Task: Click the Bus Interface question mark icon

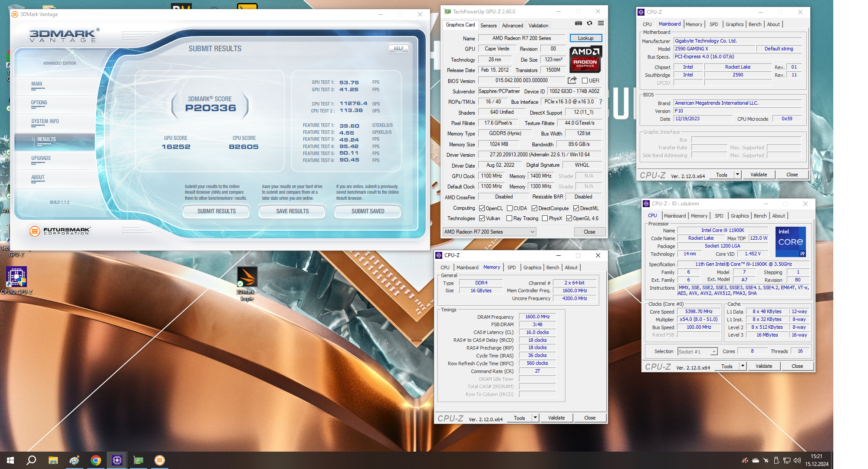Action: (x=601, y=102)
